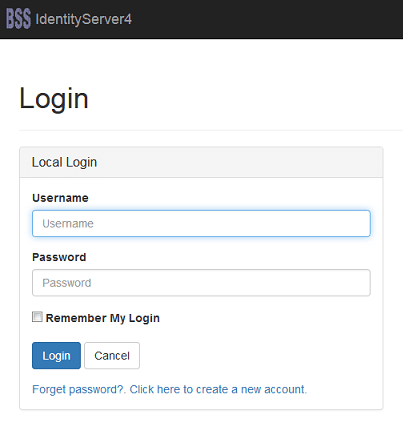Enable the Remember My Login checkbox
The width and height of the screenshot is (405, 434).
[x=37, y=317]
